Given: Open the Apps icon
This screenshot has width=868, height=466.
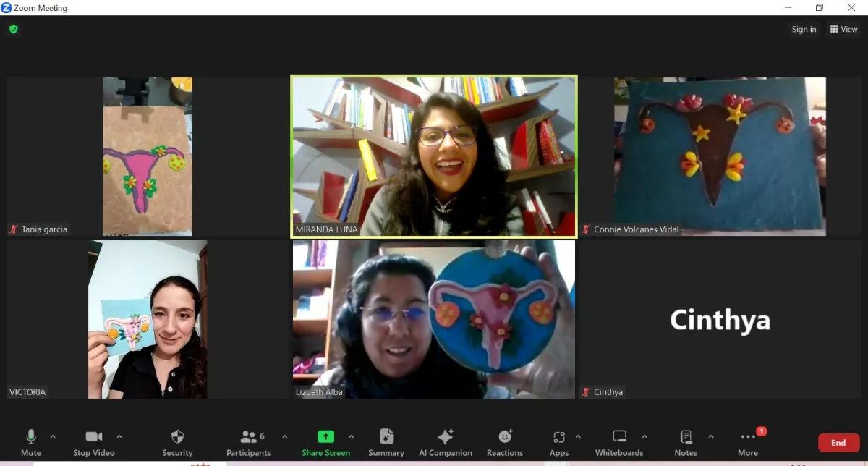Looking at the screenshot, I should tap(559, 436).
